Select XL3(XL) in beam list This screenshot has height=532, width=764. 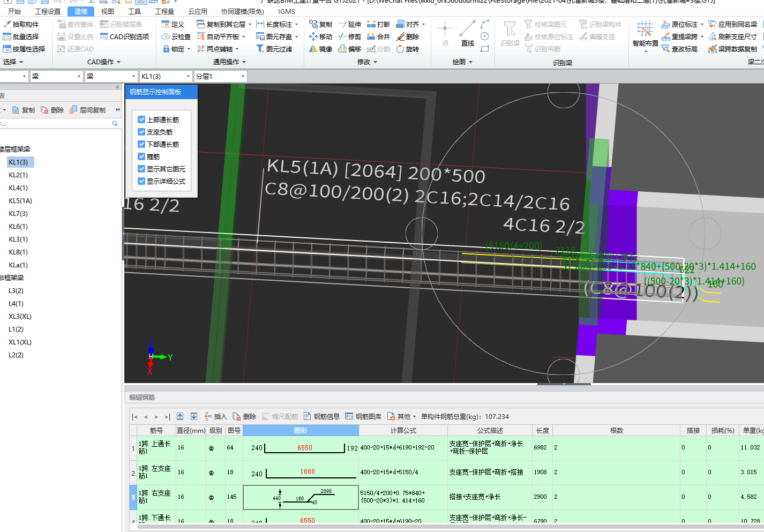point(20,316)
